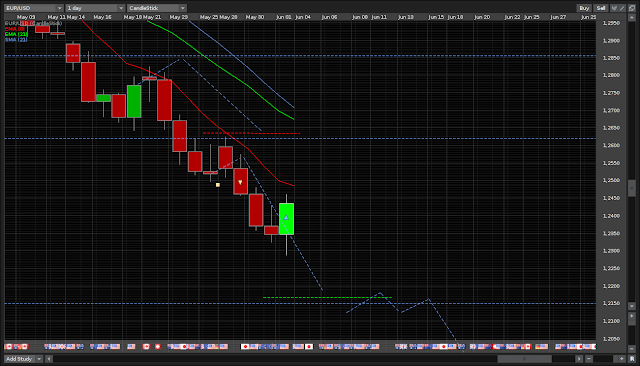Click the time axis scroll right arrow
The width and height of the screenshot is (640, 366).
point(579,359)
